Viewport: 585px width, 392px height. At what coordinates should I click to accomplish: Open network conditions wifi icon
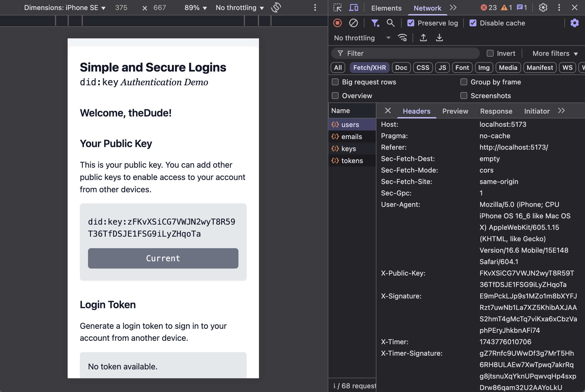pos(403,38)
